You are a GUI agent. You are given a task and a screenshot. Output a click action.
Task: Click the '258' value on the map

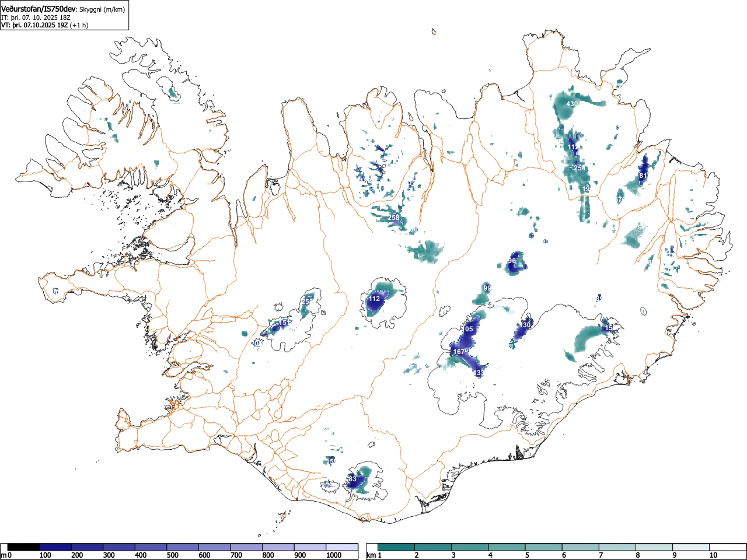[394, 218]
